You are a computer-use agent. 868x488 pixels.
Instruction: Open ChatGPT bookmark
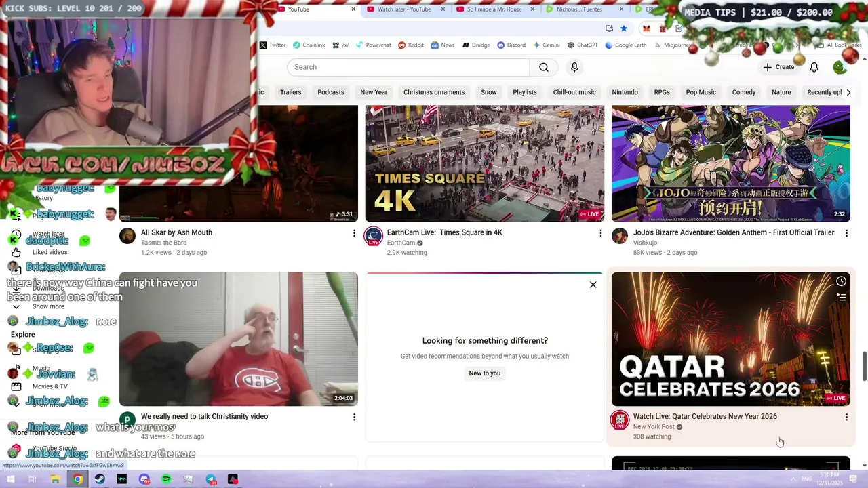point(583,45)
